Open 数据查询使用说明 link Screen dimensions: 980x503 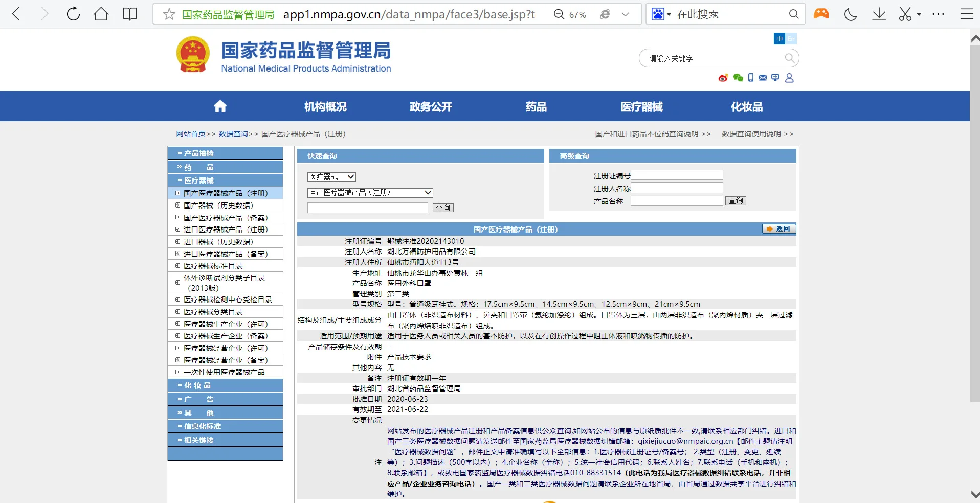(751, 134)
